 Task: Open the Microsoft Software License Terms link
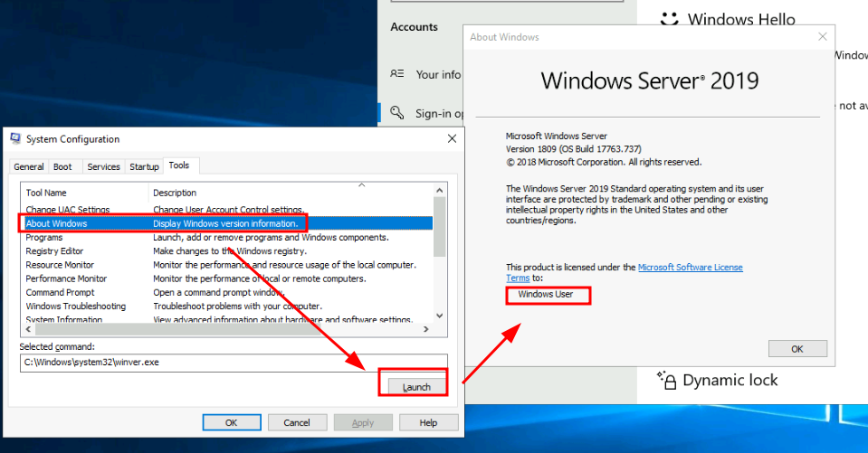point(690,268)
